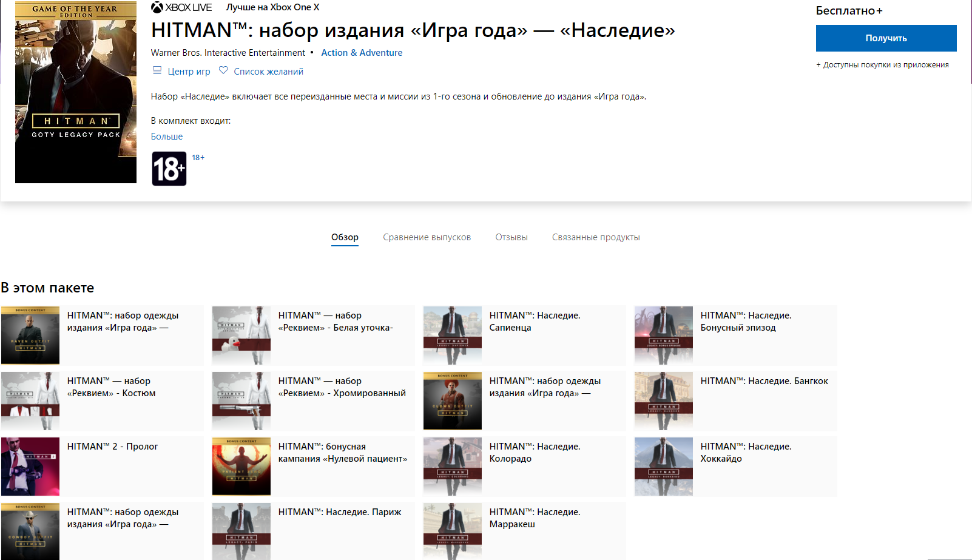Open the Наследие. Париж title link
Screen dimensions: 972x560
coord(340,512)
